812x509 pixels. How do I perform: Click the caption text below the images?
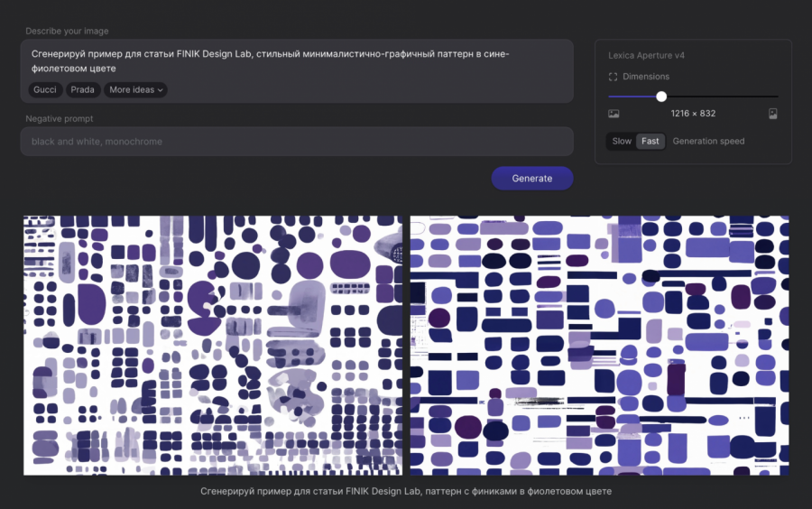tap(406, 491)
